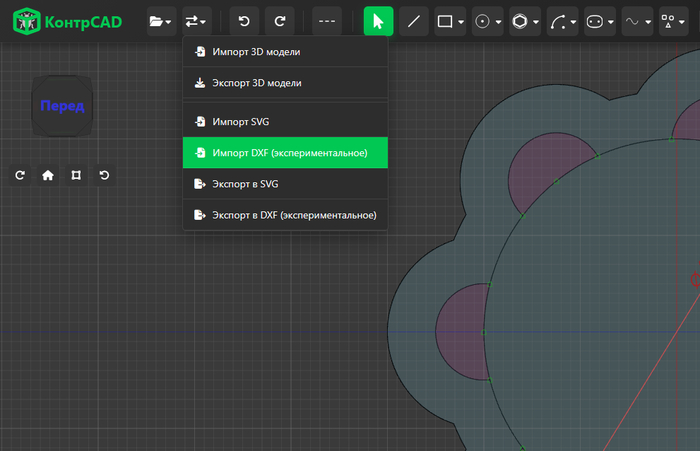This screenshot has width=700, height=451.
Task: Click the Redo arrow in toolbar
Action: tap(279, 21)
